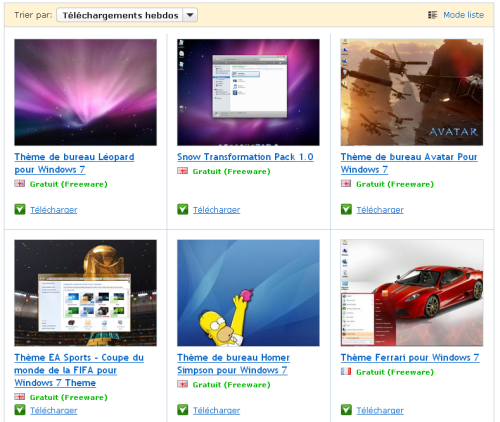Click 'Gratuit (Freeware)' text under Avatar theme
The height and width of the screenshot is (422, 500).
395,184
